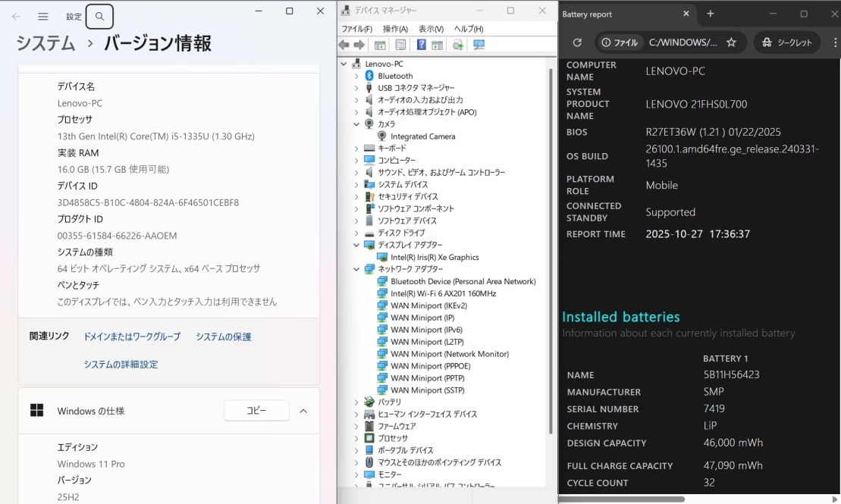
Task: Bookmark page with the star icon
Action: tap(731, 42)
